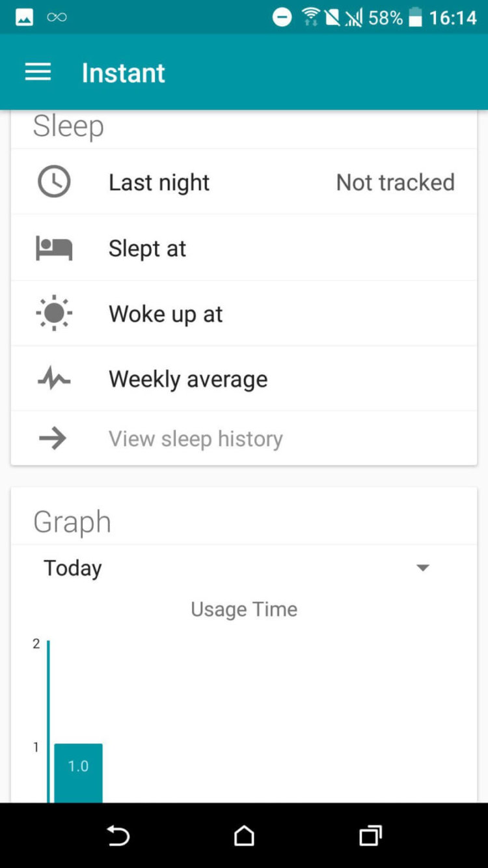Tap the Not tracked status text
Screen dimensions: 488x868
tap(395, 182)
